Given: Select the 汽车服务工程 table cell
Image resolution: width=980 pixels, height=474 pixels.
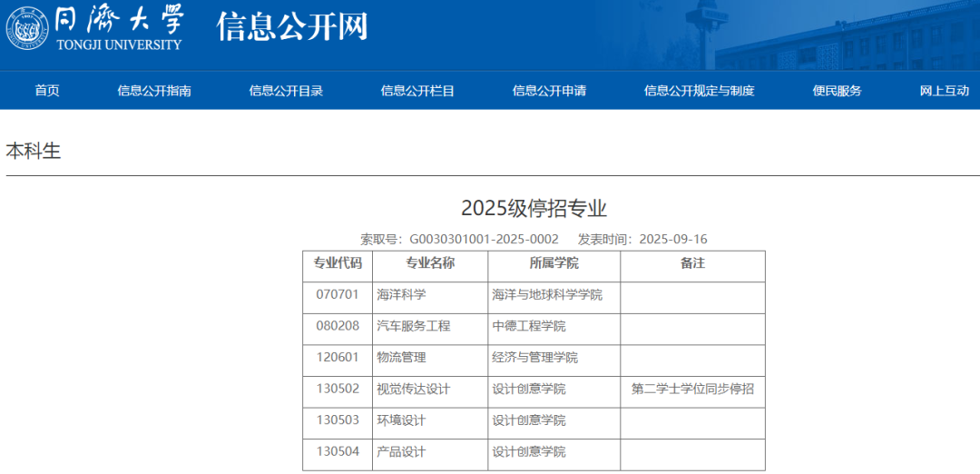Looking at the screenshot, I should point(413,326).
